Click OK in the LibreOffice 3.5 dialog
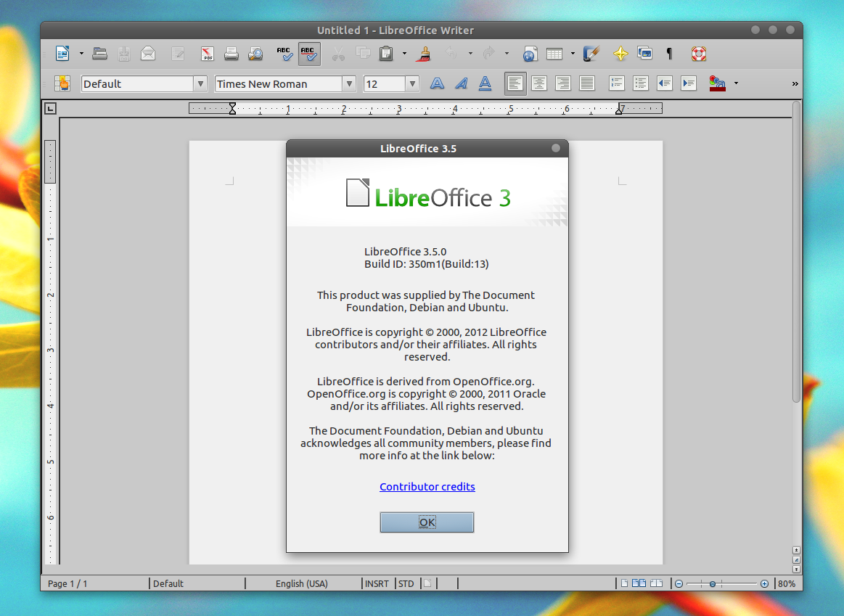The image size is (844, 616). point(427,522)
